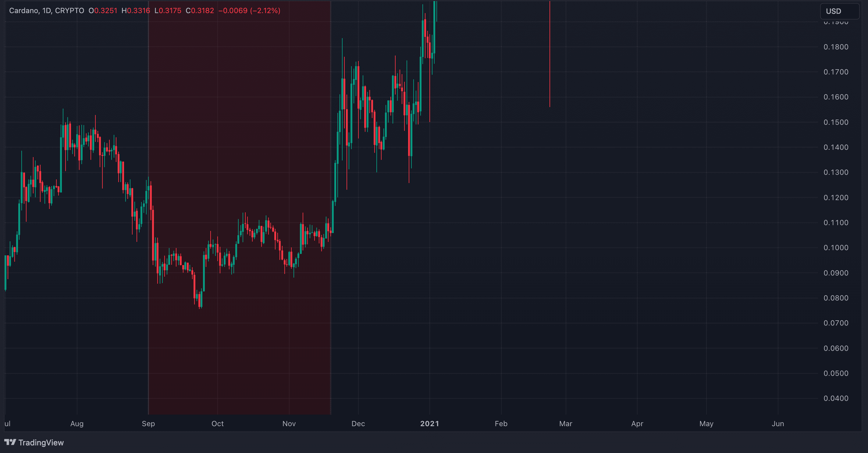Click the 2021 label on time axis
The height and width of the screenshot is (453, 868).
pos(430,424)
